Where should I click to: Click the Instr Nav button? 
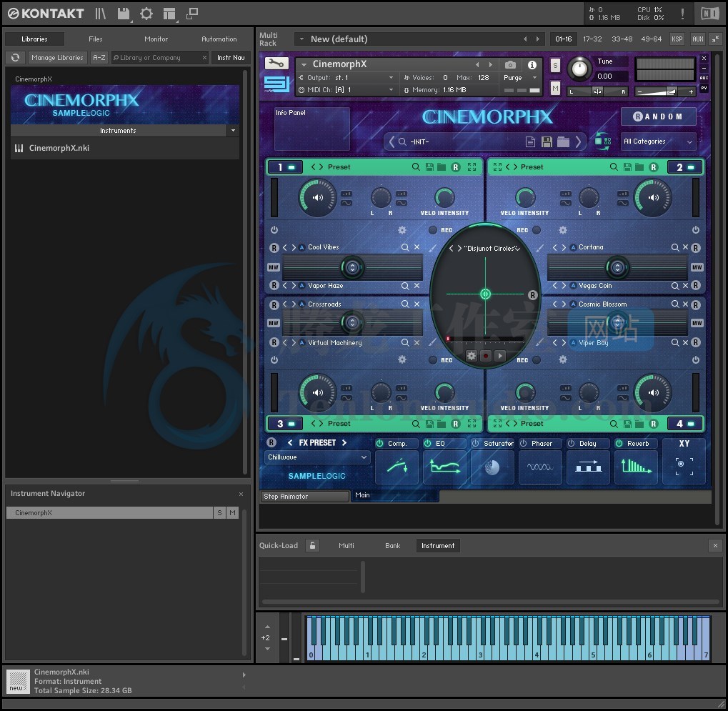(231, 58)
